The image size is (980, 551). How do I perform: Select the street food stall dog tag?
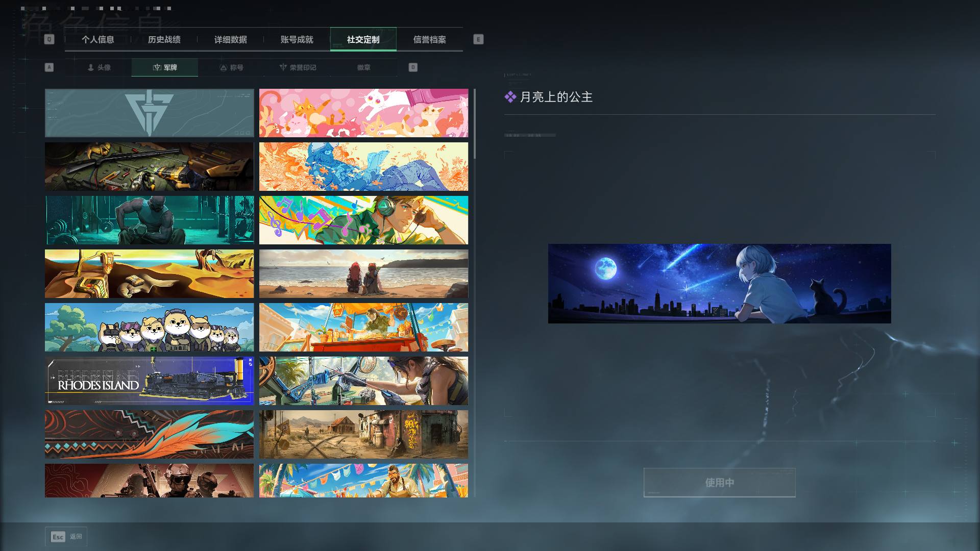(x=363, y=328)
